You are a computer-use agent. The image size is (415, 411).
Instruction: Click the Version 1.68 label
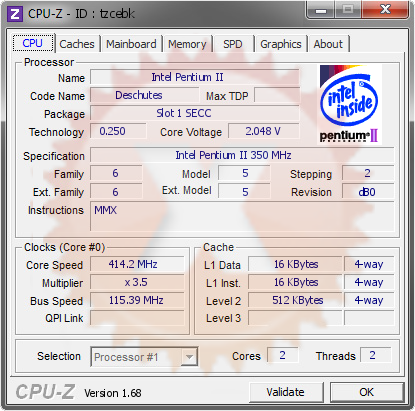coord(113,393)
